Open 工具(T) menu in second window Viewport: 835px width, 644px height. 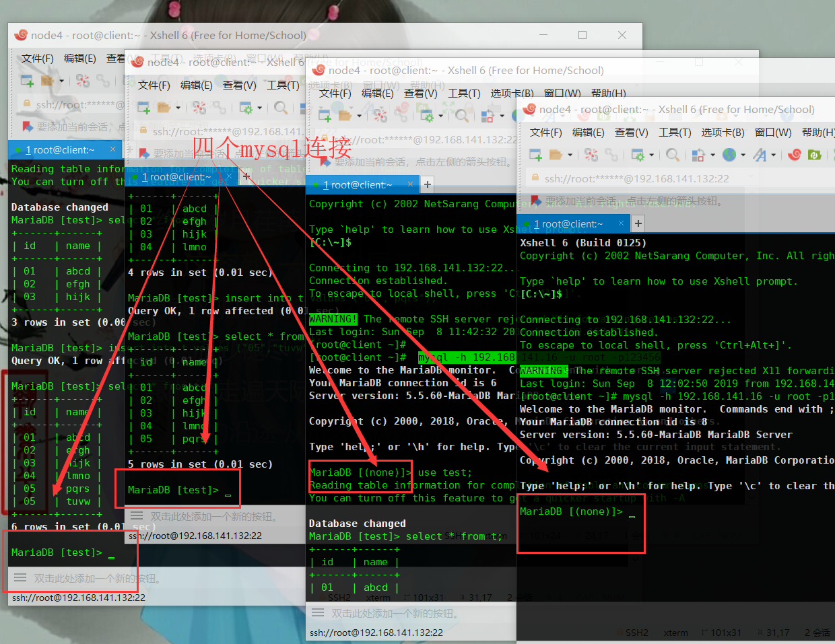(x=283, y=85)
